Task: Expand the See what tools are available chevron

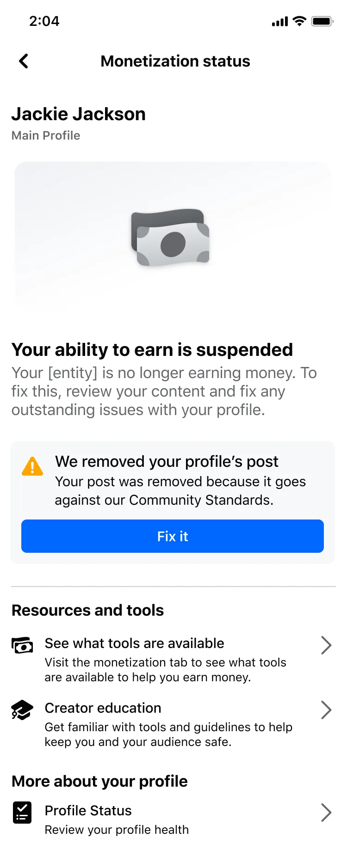Action: point(326,645)
